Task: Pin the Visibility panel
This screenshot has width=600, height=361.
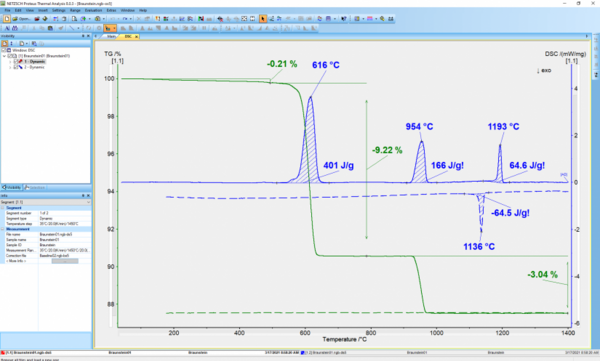Action: point(83,36)
